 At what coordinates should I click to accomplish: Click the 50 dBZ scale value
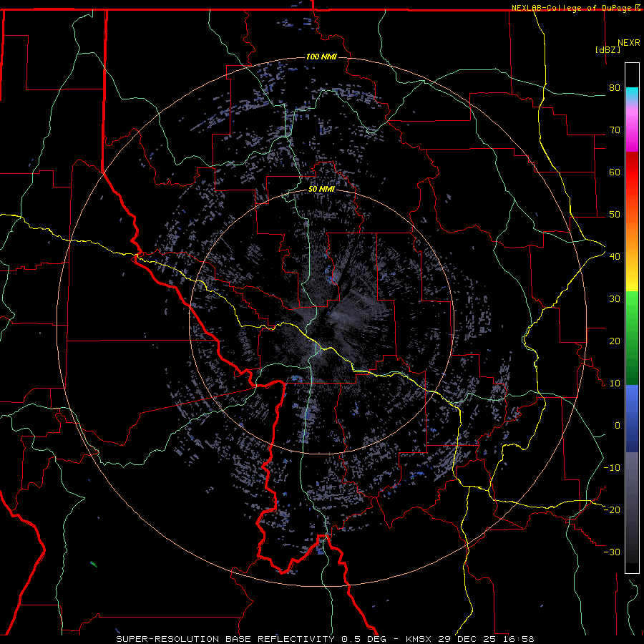[615, 215]
